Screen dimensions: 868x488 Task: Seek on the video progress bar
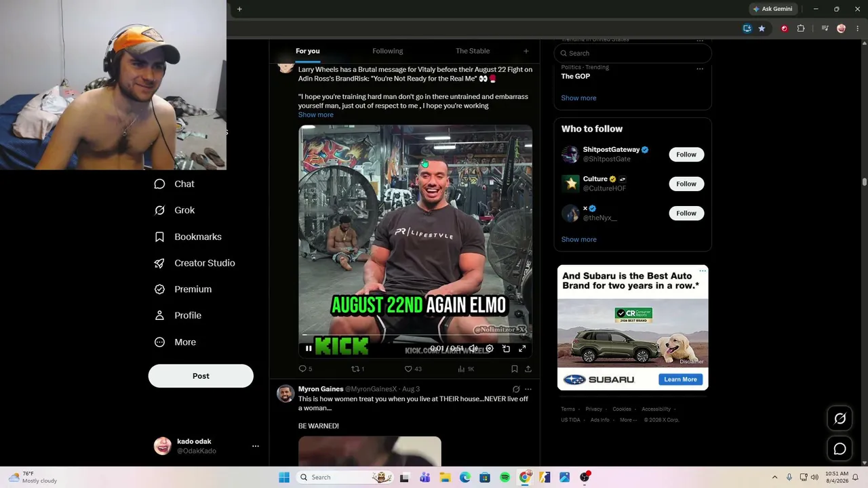(415, 335)
